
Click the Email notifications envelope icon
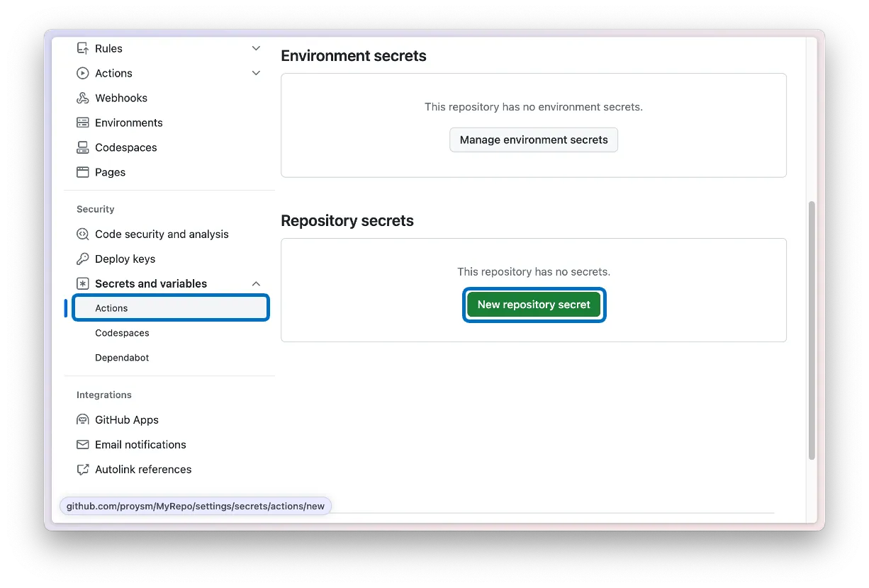click(x=83, y=445)
